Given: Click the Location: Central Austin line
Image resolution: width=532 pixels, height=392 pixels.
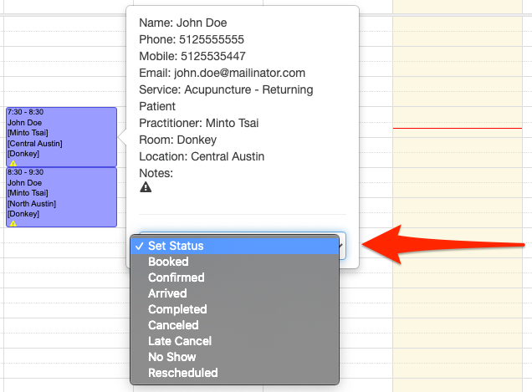Looking at the screenshot, I should pyautogui.click(x=202, y=156).
